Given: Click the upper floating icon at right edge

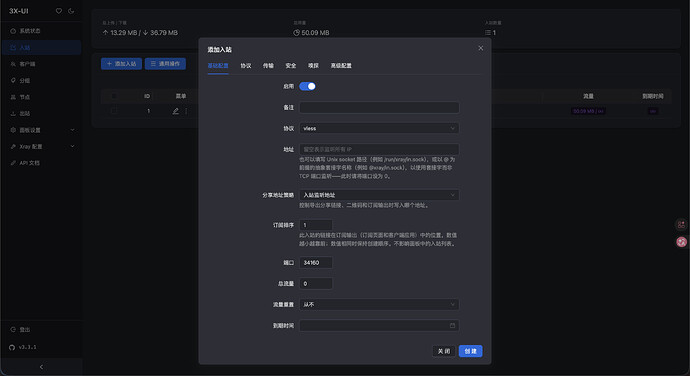Looking at the screenshot, I should [x=681, y=225].
